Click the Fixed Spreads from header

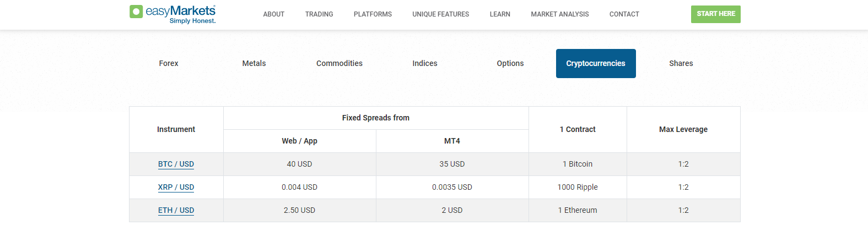coord(376,118)
